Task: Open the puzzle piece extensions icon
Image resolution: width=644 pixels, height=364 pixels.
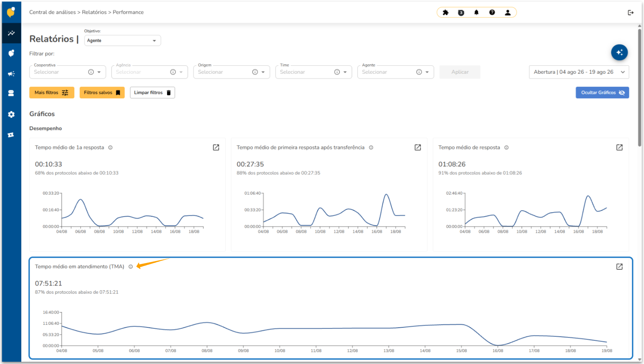Action: coord(445,12)
